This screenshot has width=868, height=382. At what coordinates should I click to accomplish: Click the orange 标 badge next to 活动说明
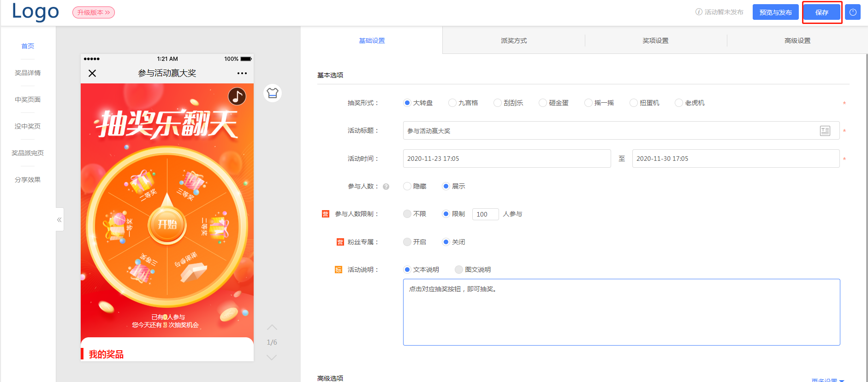[339, 270]
